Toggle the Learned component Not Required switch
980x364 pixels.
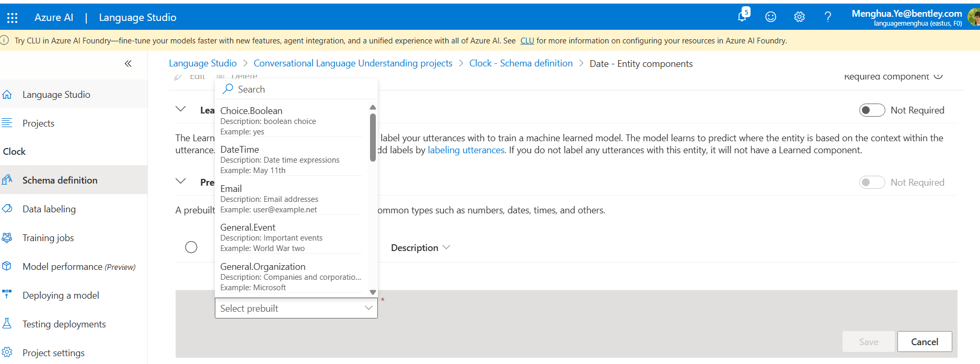click(872, 110)
